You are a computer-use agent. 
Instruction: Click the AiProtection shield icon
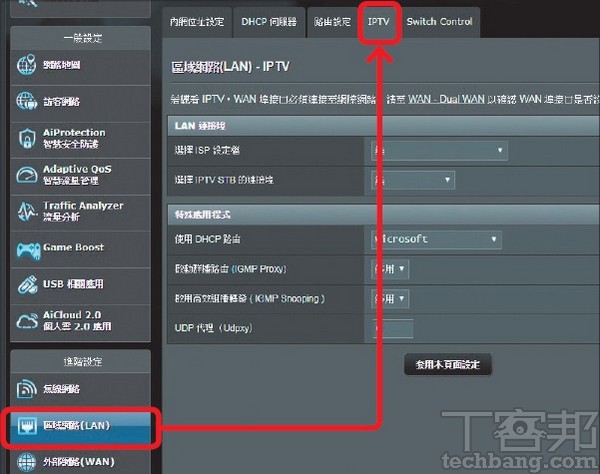26,139
